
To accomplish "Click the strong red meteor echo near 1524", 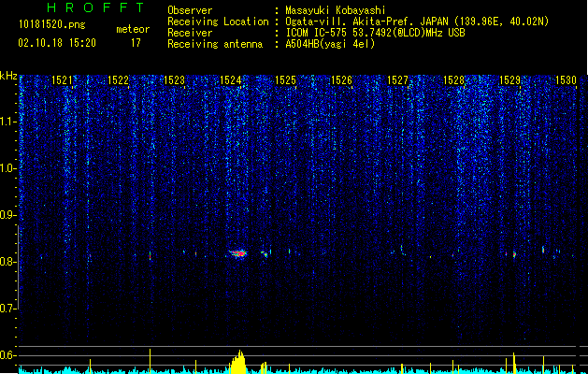I will (237, 254).
